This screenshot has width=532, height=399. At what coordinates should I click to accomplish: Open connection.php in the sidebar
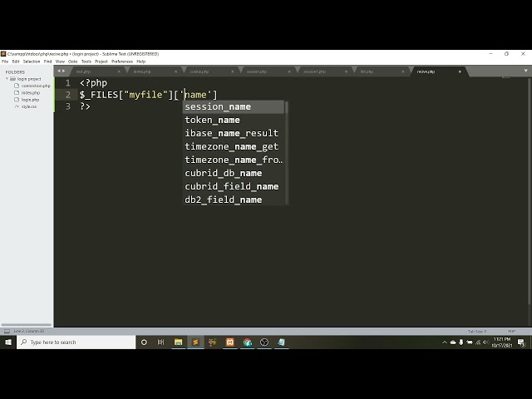pos(36,86)
